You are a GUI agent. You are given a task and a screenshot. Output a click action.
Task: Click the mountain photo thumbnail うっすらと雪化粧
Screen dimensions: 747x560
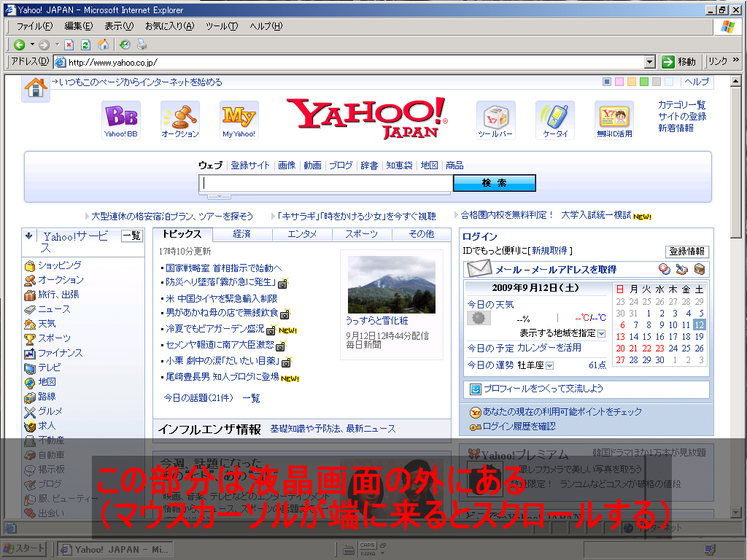point(392,284)
